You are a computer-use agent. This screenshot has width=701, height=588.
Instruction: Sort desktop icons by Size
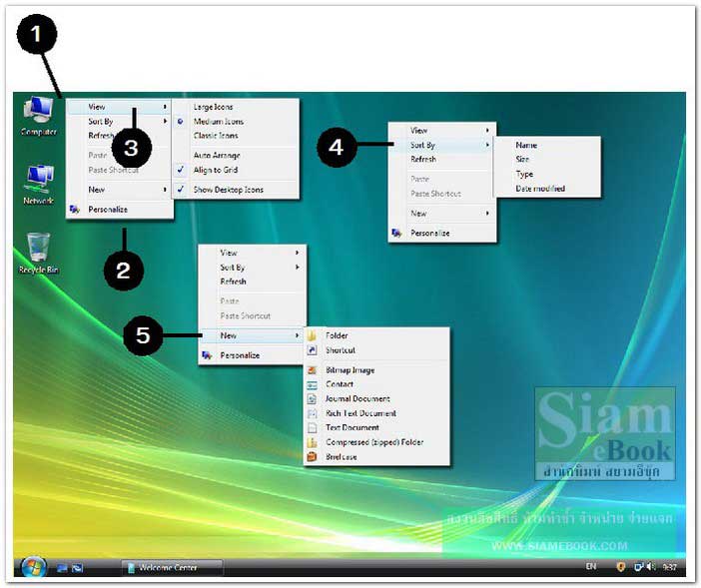(x=547, y=159)
